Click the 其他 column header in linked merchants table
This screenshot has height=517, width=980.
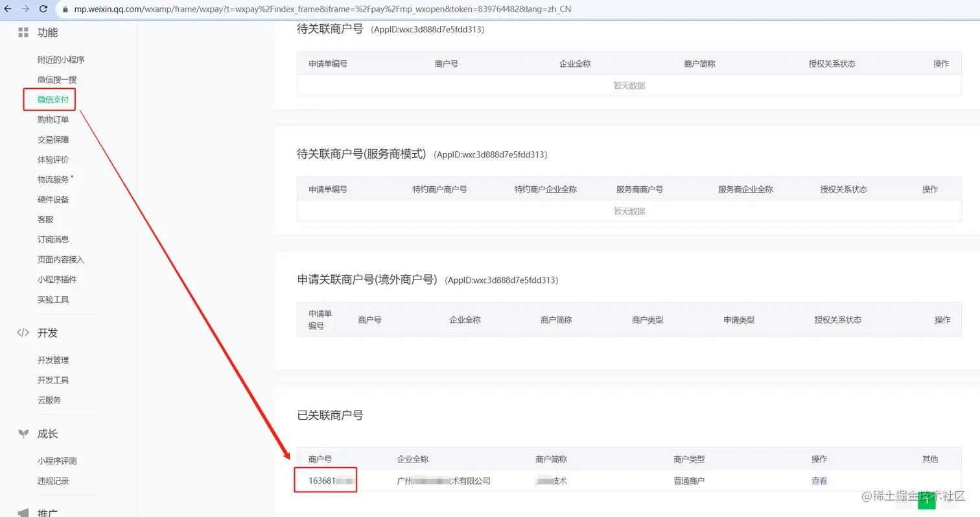tap(930, 459)
